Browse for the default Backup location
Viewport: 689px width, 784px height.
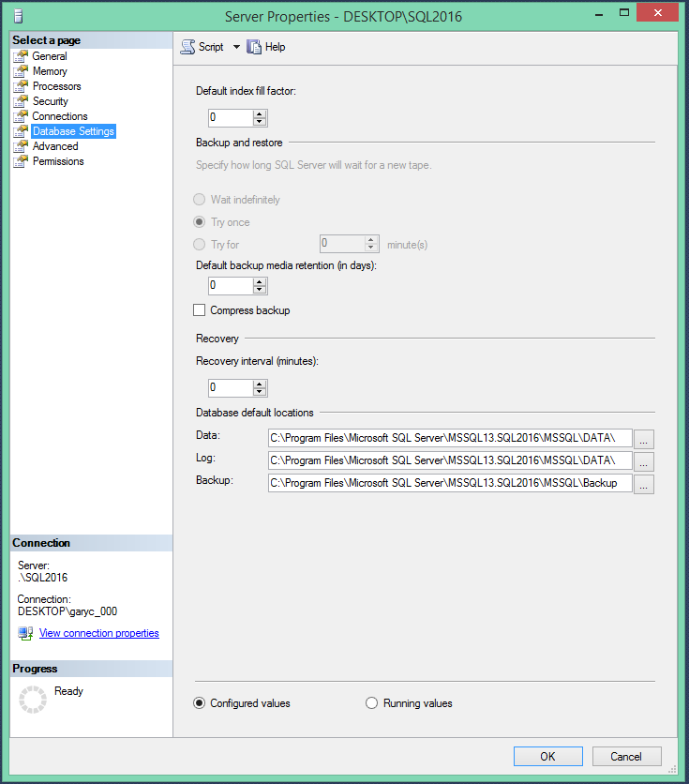tap(643, 484)
